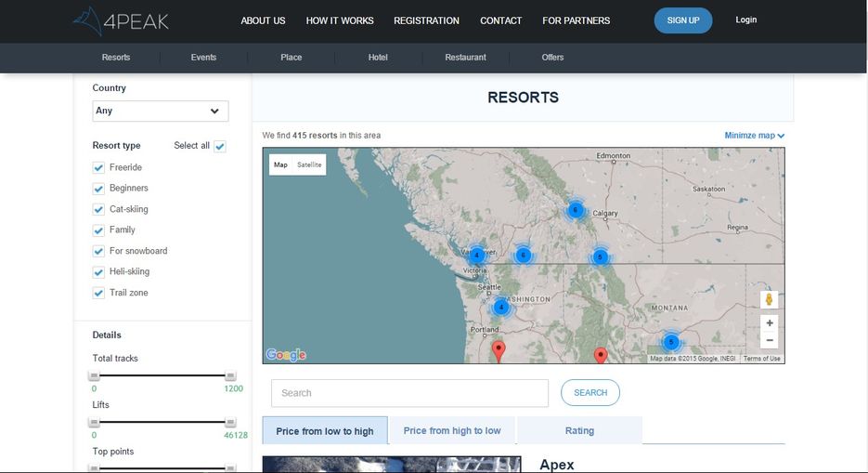Sort by Price from low to high

(325, 430)
